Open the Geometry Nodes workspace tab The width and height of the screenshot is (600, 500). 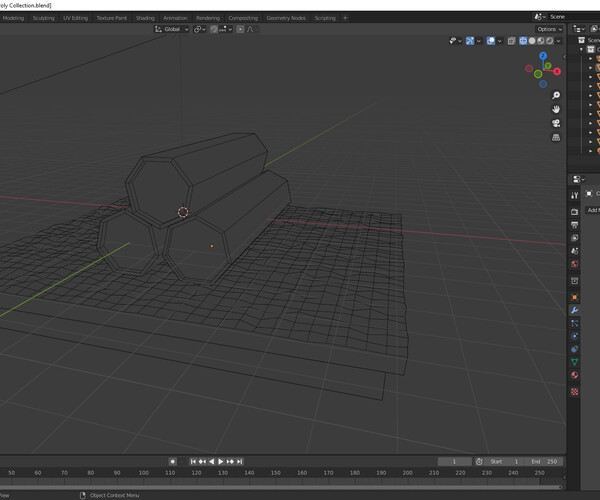[x=286, y=18]
